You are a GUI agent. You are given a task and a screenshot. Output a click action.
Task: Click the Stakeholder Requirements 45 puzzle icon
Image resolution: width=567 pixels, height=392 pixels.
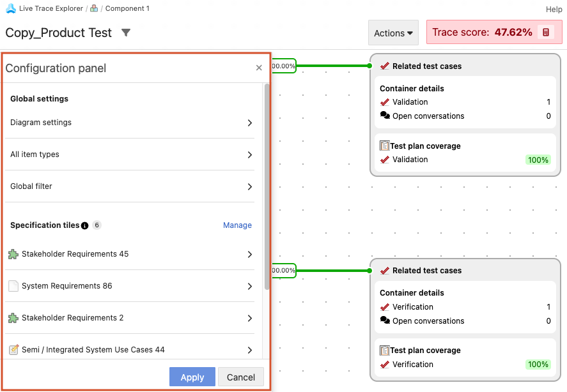(x=13, y=254)
